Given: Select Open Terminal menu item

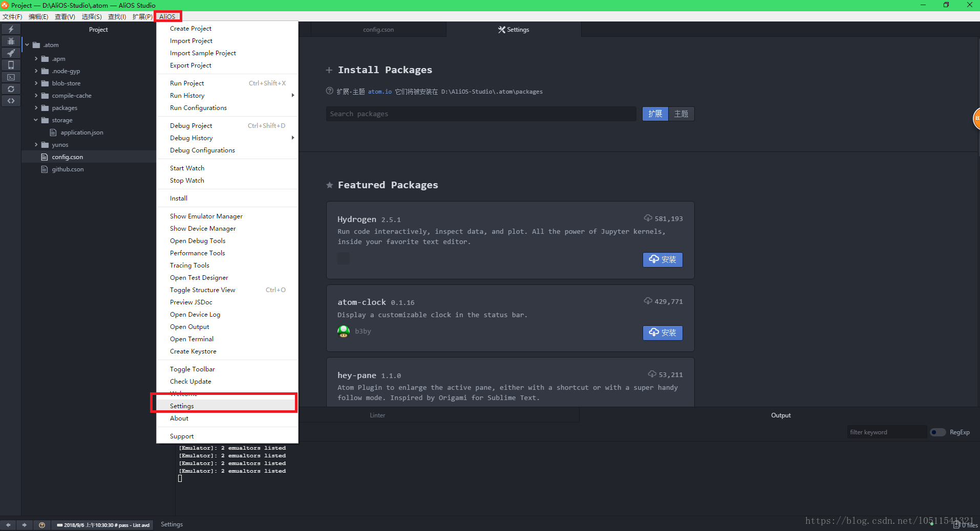Looking at the screenshot, I should coord(227,339).
